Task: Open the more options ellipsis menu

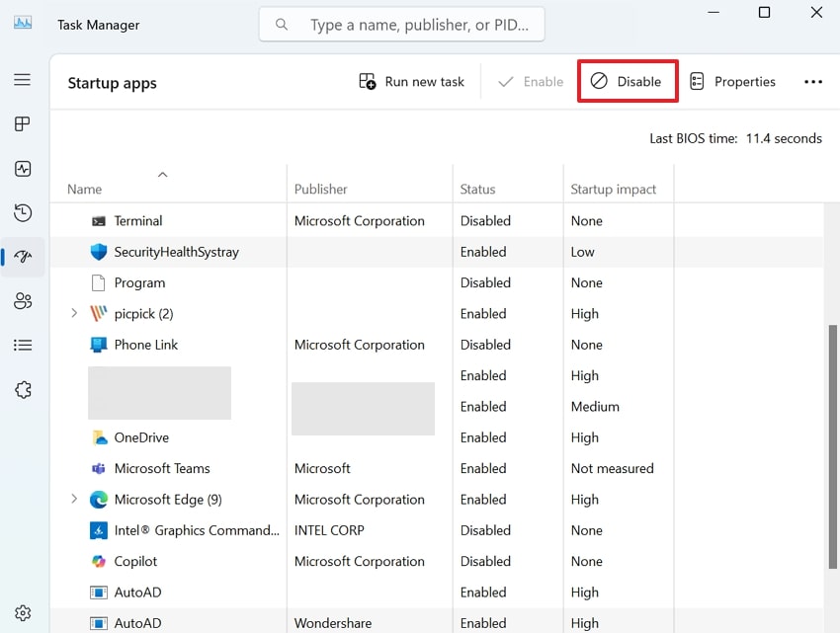Action: pyautogui.click(x=812, y=81)
